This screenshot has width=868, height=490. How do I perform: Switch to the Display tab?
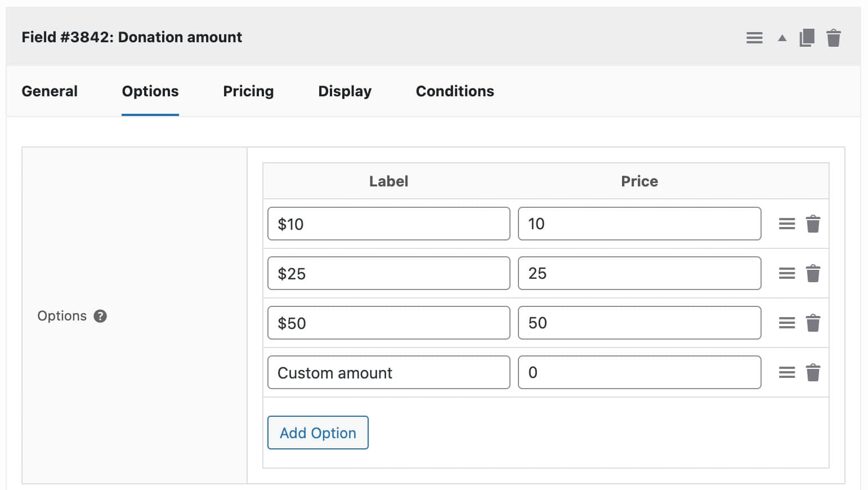coord(344,91)
